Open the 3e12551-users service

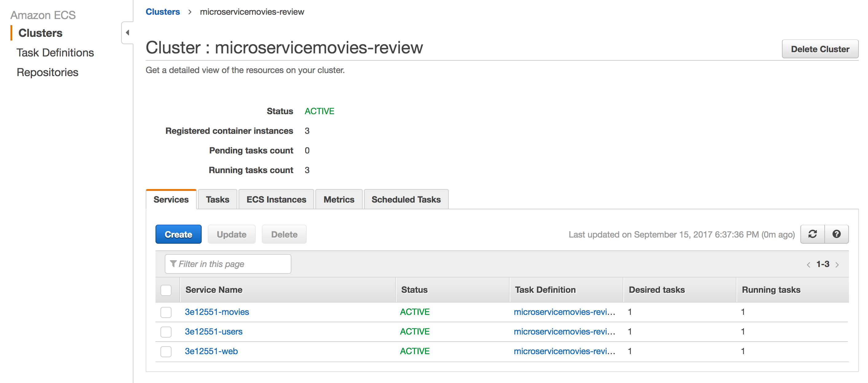(214, 331)
